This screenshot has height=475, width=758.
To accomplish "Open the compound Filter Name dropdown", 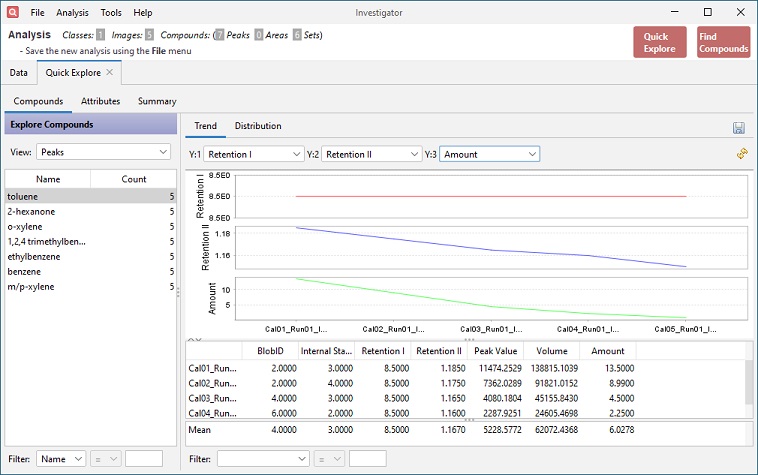I will 61,459.
